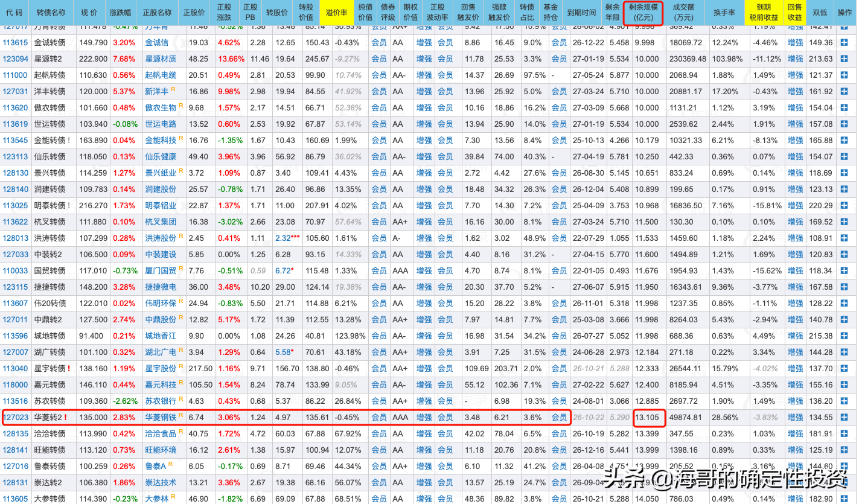Viewport: 862px width, 504px height.
Task: Click the plus icon in 洋丰转债 row
Action: (x=844, y=92)
